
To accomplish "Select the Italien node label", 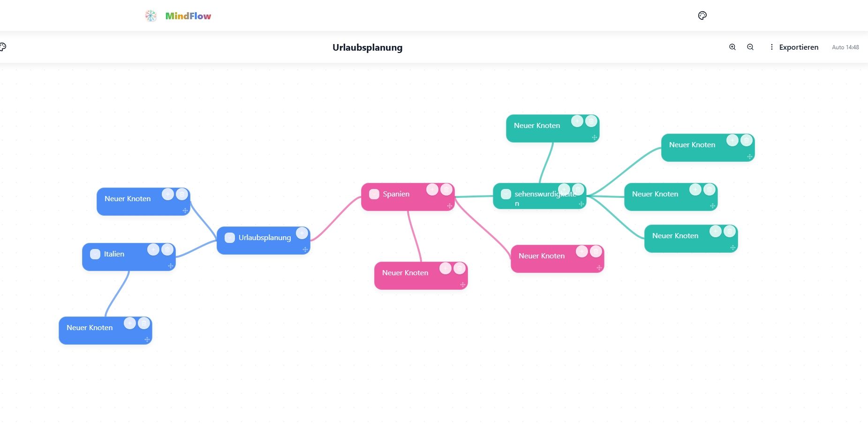I will pyautogui.click(x=114, y=254).
